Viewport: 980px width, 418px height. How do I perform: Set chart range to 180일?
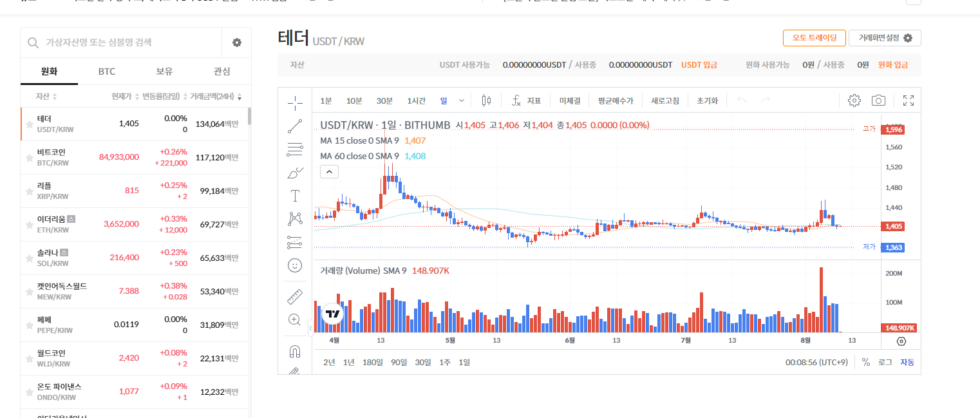[x=372, y=362]
